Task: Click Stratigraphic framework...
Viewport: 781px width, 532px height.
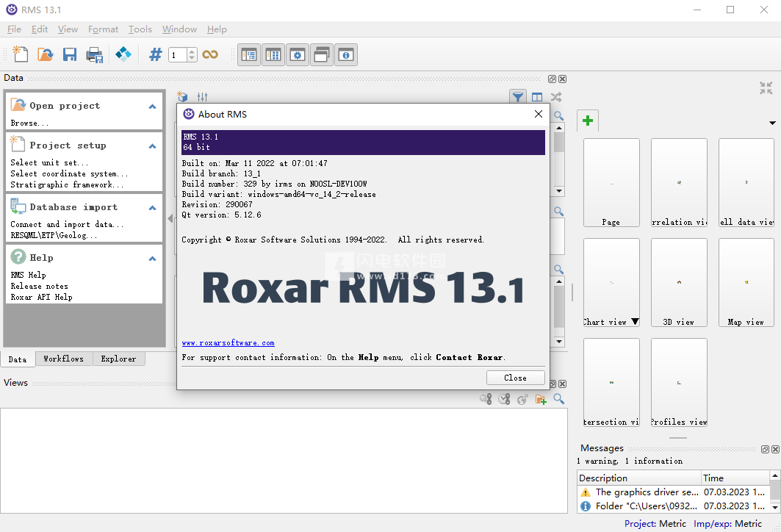Action: 67,184
